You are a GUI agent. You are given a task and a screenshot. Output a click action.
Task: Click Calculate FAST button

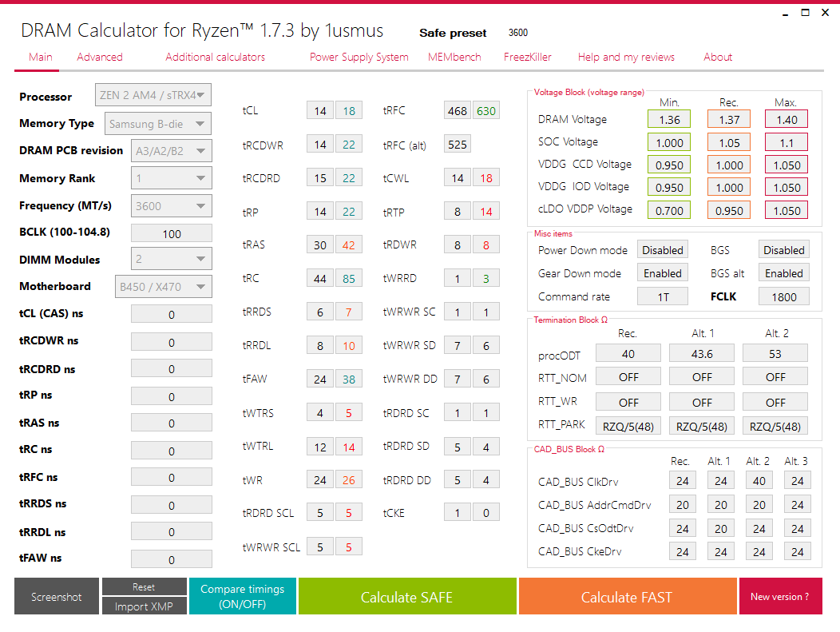click(628, 596)
